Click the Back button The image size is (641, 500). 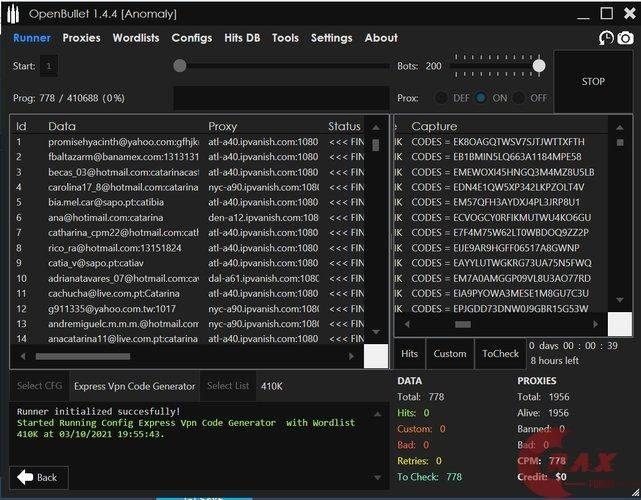pos(36,477)
